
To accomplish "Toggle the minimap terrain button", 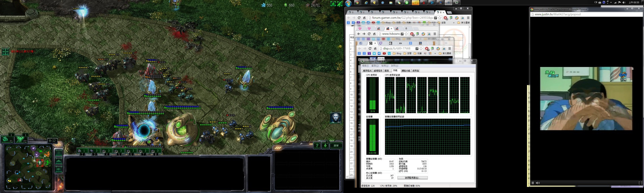I will coord(59,162).
